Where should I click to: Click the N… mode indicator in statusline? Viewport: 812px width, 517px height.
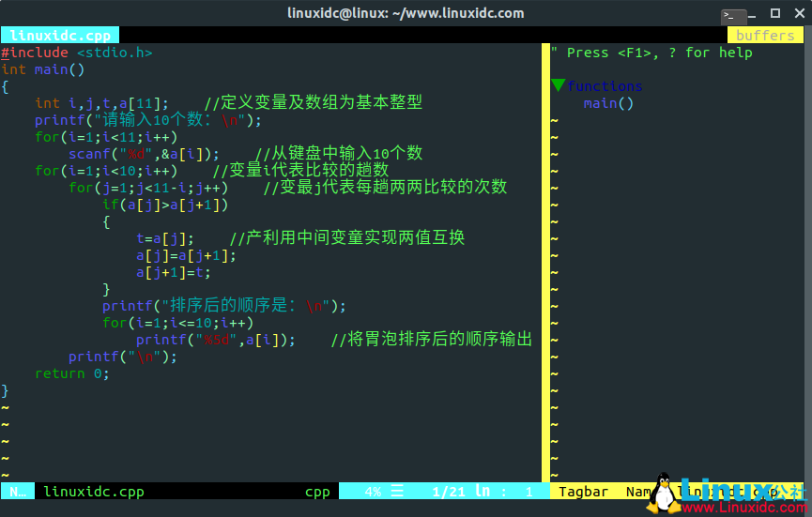(18, 491)
